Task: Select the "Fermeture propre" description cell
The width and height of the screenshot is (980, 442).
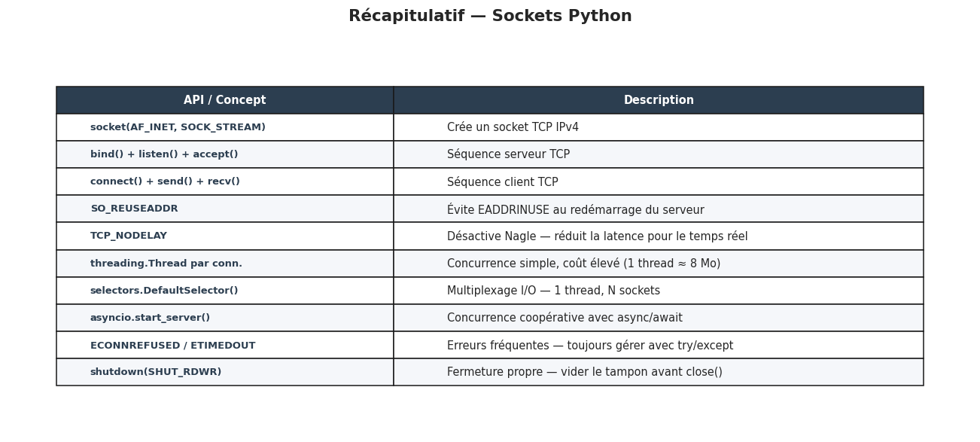Action: (584, 372)
